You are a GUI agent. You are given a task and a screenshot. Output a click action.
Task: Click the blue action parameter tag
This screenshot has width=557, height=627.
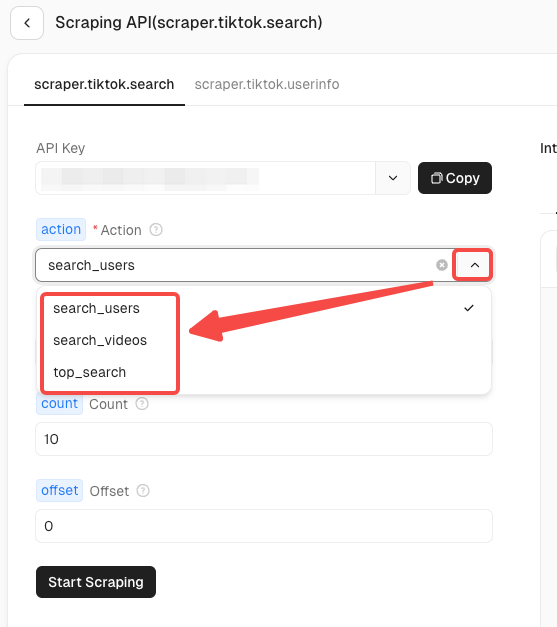[x=61, y=230]
